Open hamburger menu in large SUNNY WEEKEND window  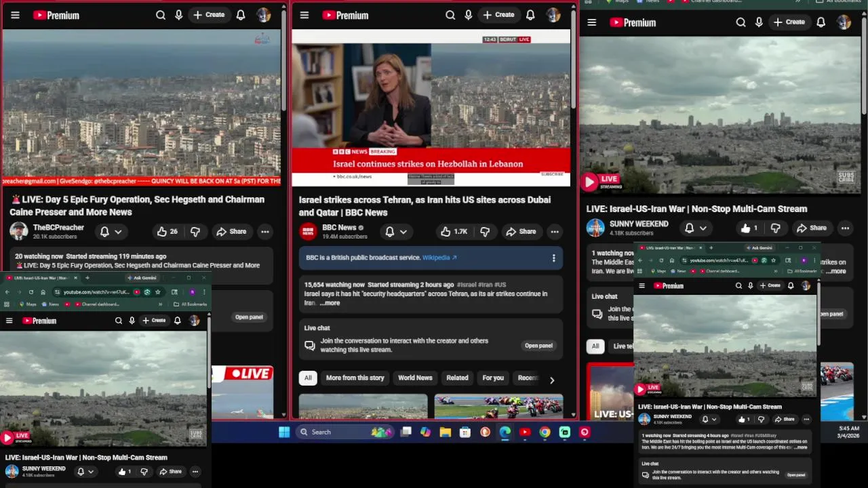[592, 22]
